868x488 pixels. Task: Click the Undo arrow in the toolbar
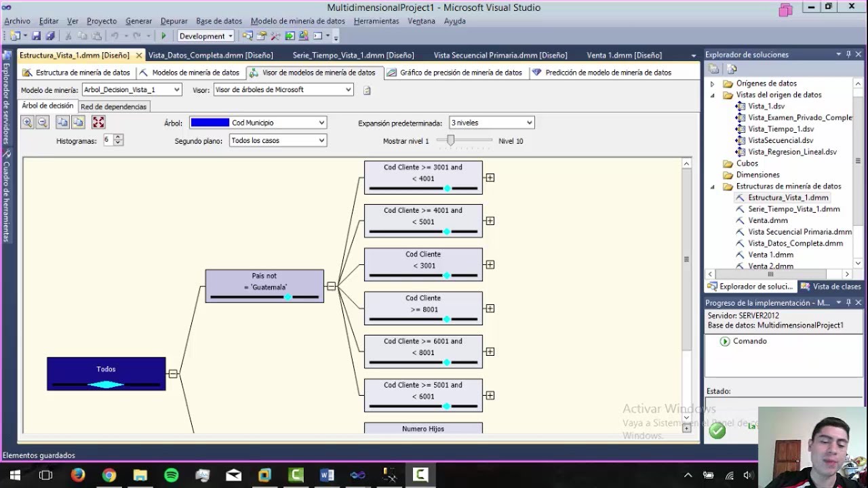pos(115,36)
